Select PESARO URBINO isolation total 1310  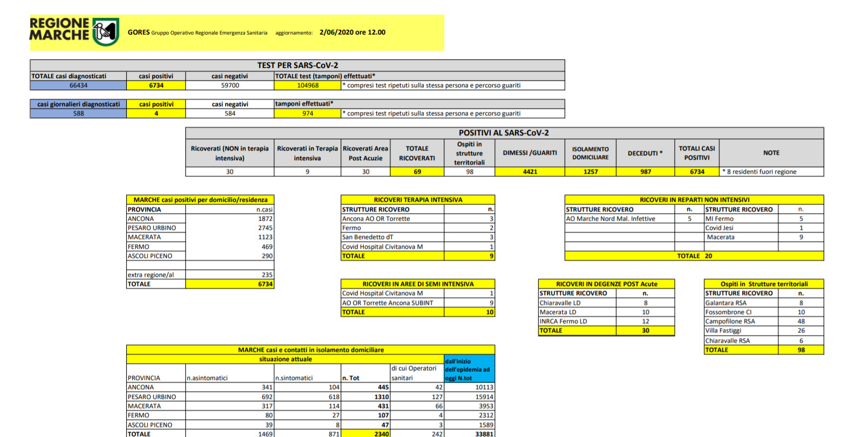tap(382, 397)
